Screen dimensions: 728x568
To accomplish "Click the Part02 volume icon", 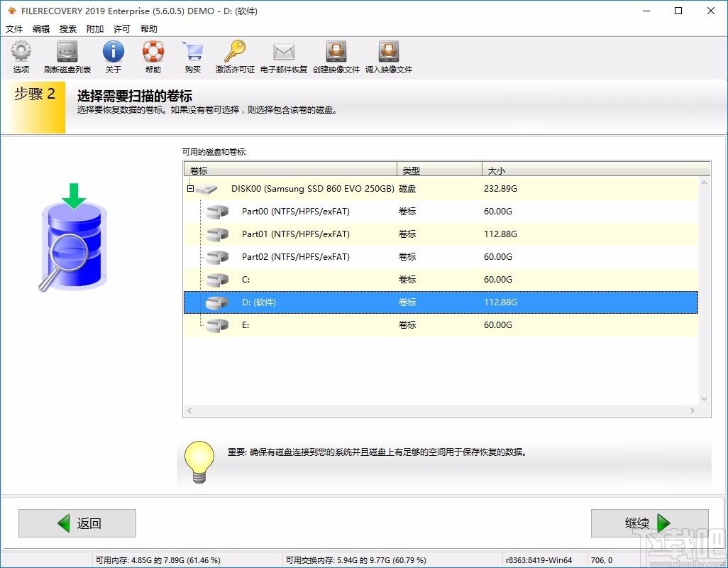I will click(217, 257).
